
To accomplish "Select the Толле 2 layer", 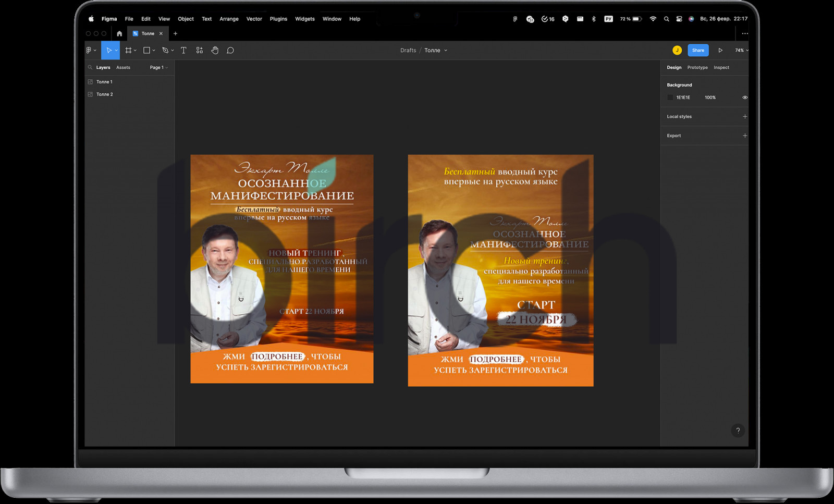I will [x=104, y=94].
